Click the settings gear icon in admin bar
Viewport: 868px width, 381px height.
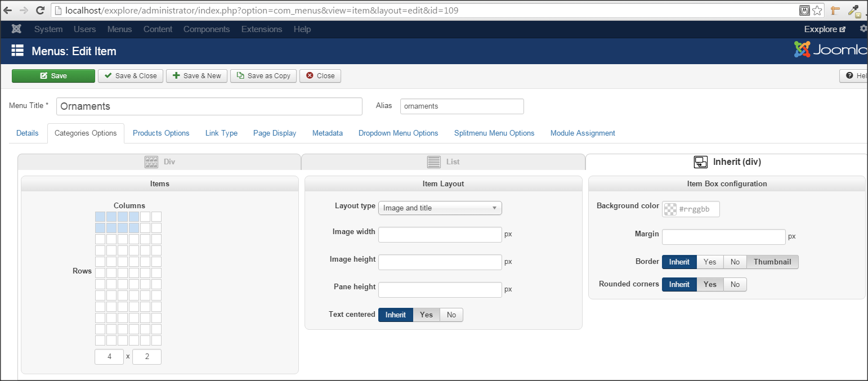pyautogui.click(x=863, y=29)
